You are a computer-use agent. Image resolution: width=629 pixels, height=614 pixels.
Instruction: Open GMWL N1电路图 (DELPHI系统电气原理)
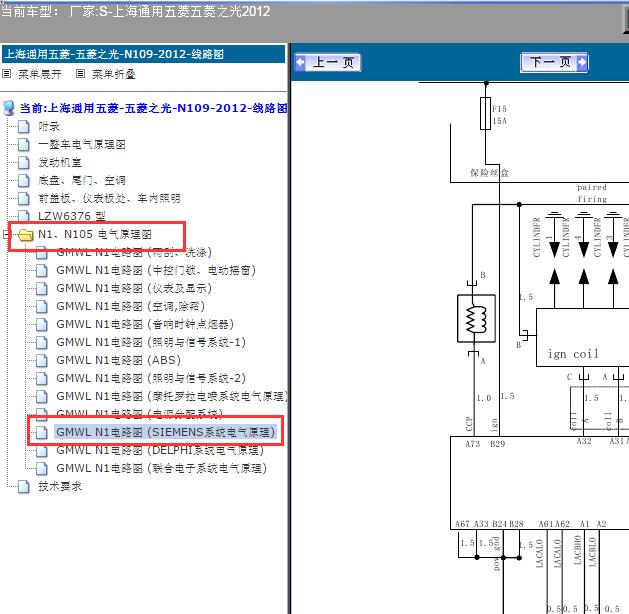[160, 450]
